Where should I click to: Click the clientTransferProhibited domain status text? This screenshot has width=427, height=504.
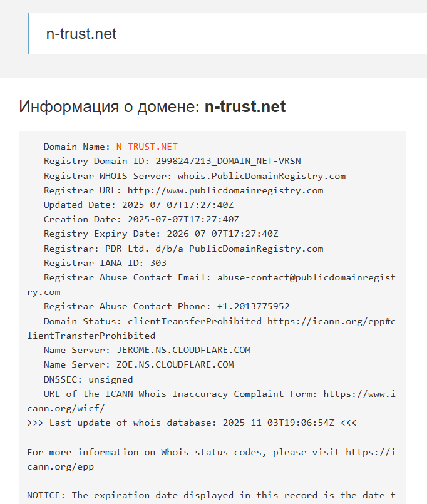195,321
